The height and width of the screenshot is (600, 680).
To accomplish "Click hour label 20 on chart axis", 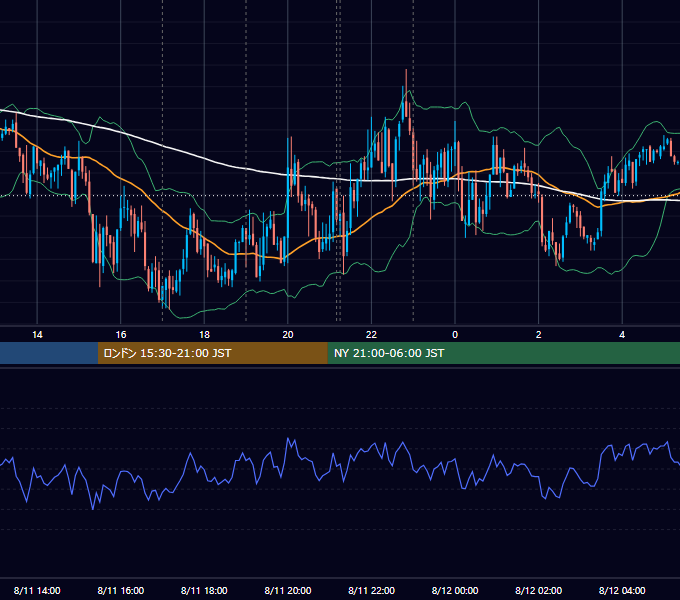I will coord(288,335).
